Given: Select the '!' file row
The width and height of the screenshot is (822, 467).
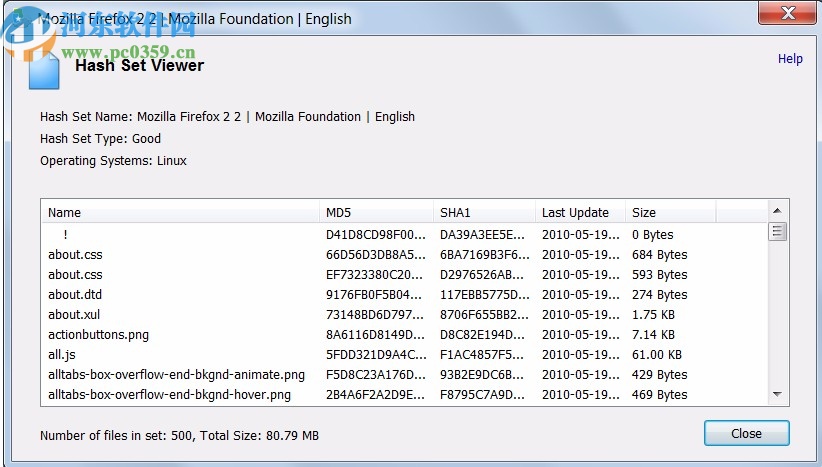Looking at the screenshot, I should [x=404, y=234].
